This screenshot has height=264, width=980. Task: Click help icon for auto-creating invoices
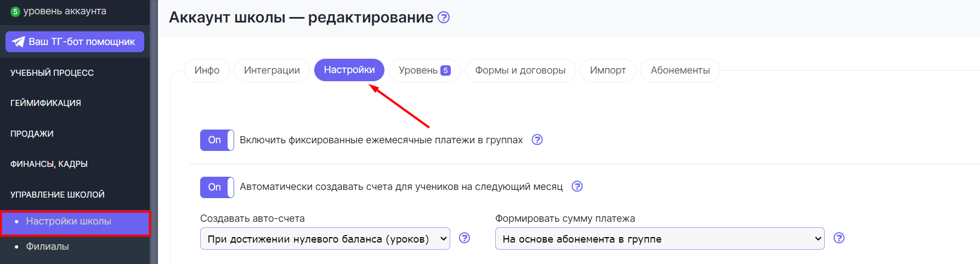(577, 186)
